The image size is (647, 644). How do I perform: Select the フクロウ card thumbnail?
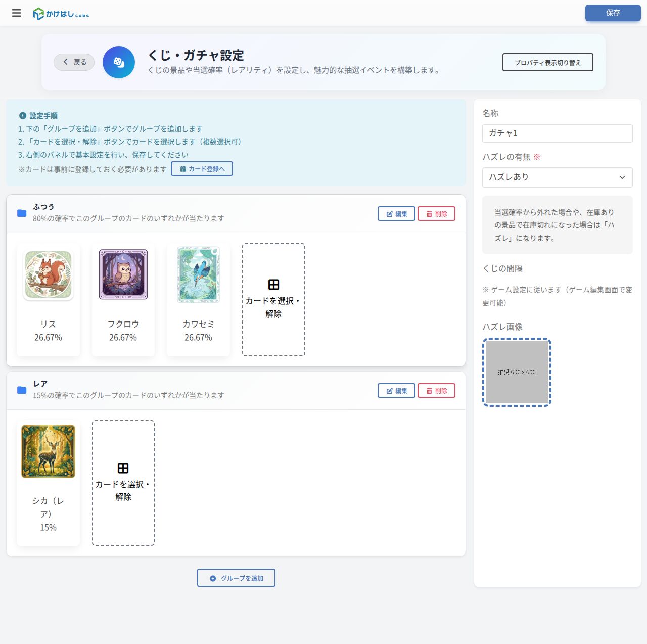(123, 274)
